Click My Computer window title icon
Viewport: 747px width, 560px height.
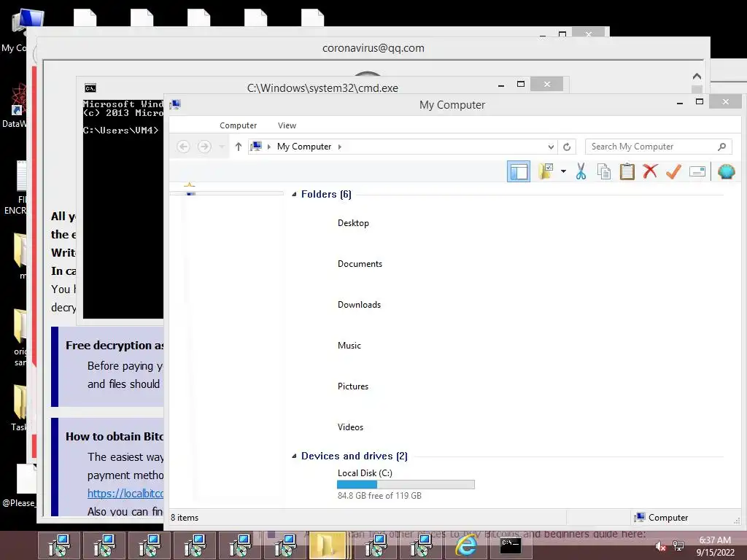(175, 105)
